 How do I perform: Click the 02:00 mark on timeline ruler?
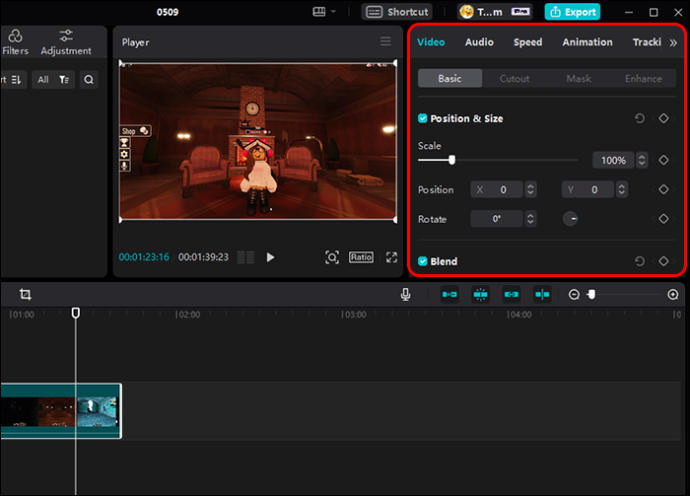(188, 315)
